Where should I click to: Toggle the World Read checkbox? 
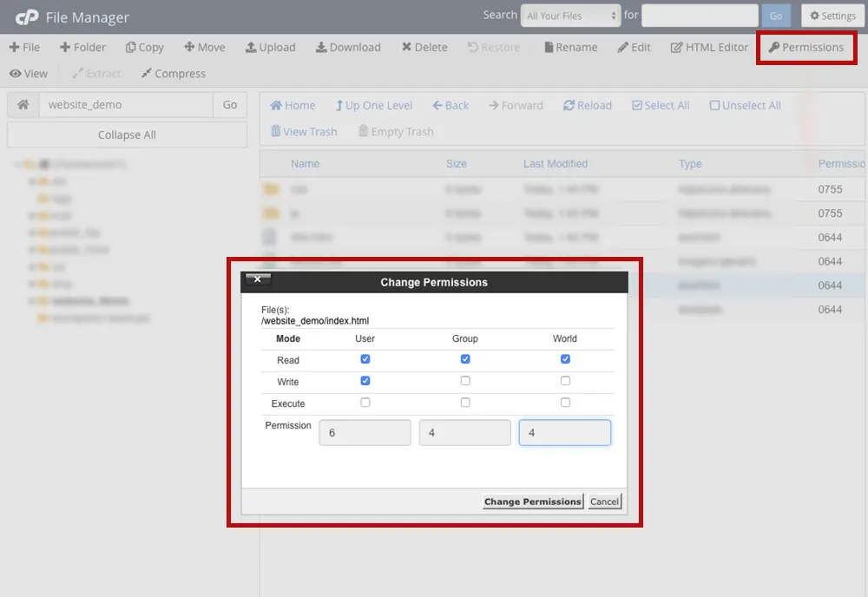click(x=565, y=359)
